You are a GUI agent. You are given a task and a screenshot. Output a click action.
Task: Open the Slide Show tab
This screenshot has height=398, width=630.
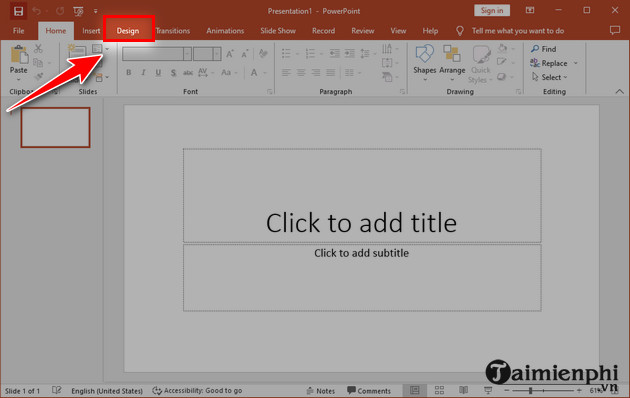point(278,31)
